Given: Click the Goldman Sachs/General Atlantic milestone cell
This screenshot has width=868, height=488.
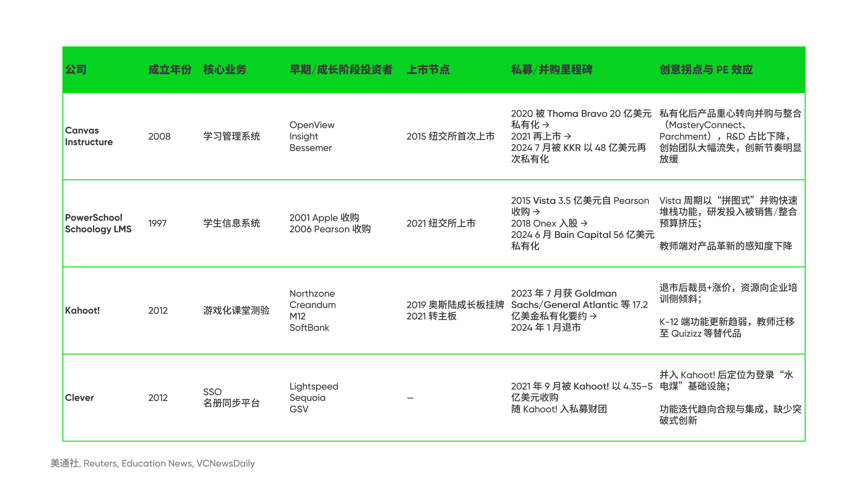Looking at the screenshot, I should click(x=580, y=310).
